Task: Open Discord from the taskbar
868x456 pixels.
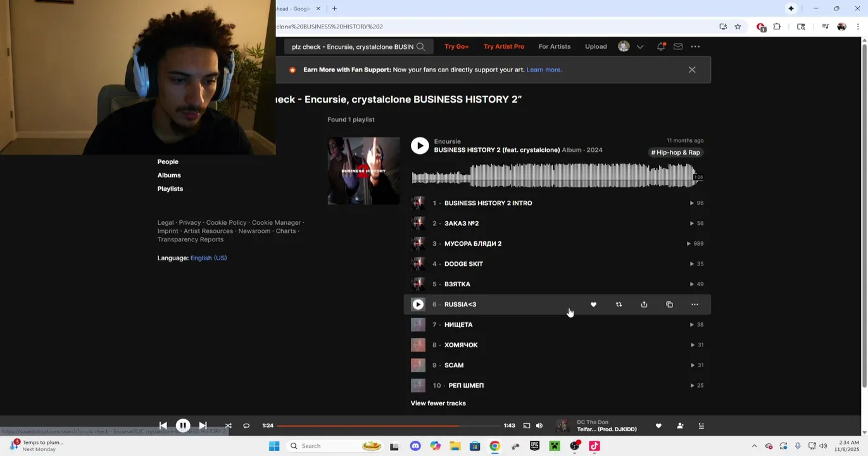Action: (x=415, y=446)
